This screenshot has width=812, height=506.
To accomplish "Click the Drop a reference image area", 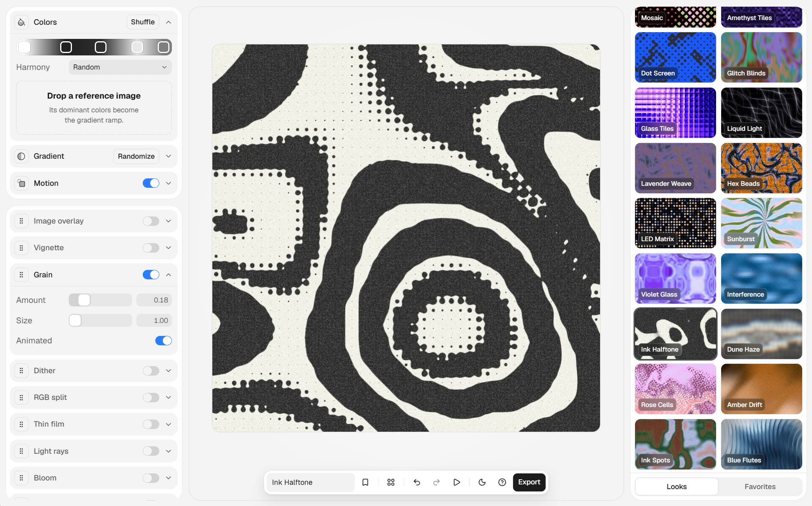I will pos(94,108).
